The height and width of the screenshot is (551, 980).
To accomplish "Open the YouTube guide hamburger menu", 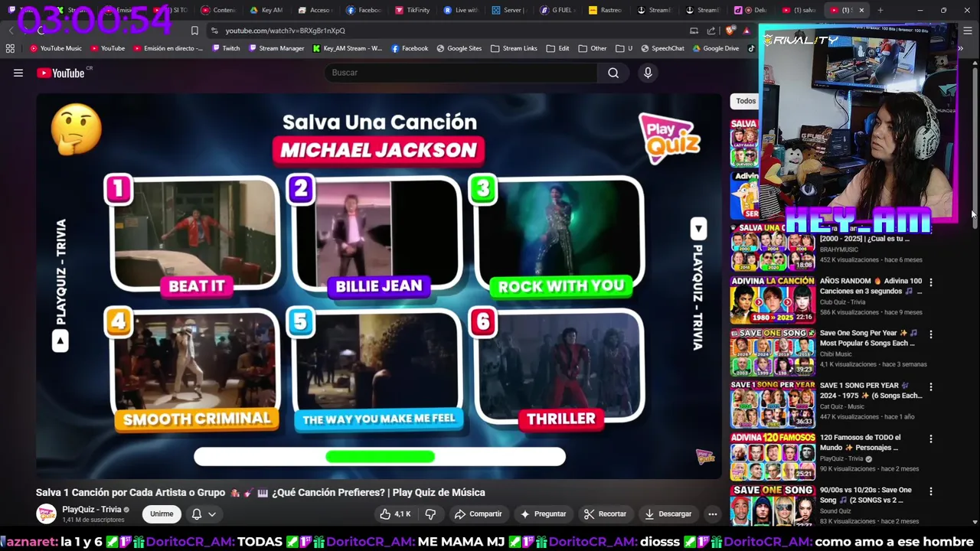I will coord(18,73).
